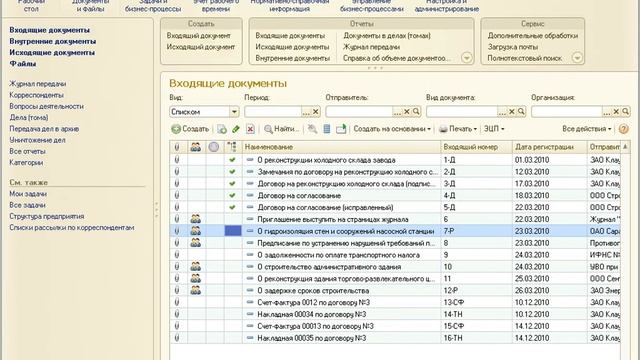
Task: Open Мои задачи link in См. также
Action: (x=28, y=194)
